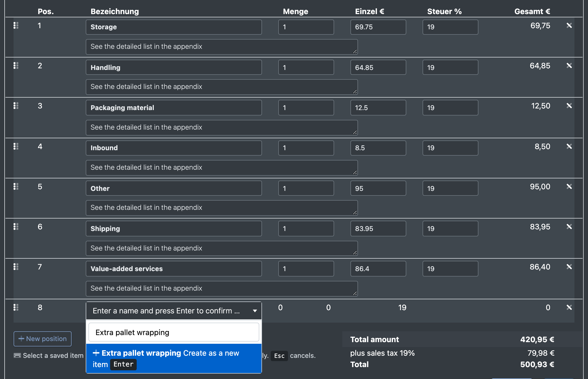The image size is (588, 379).
Task: Delete the Inbound position row
Action: point(569,146)
